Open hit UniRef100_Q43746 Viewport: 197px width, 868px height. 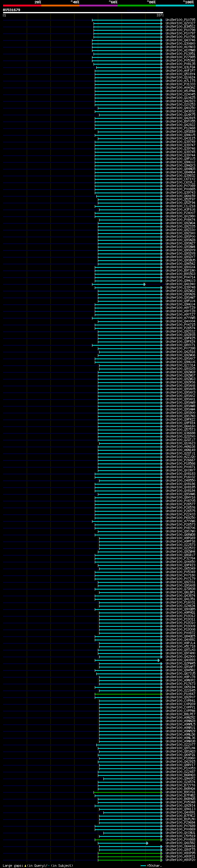coord(180,40)
